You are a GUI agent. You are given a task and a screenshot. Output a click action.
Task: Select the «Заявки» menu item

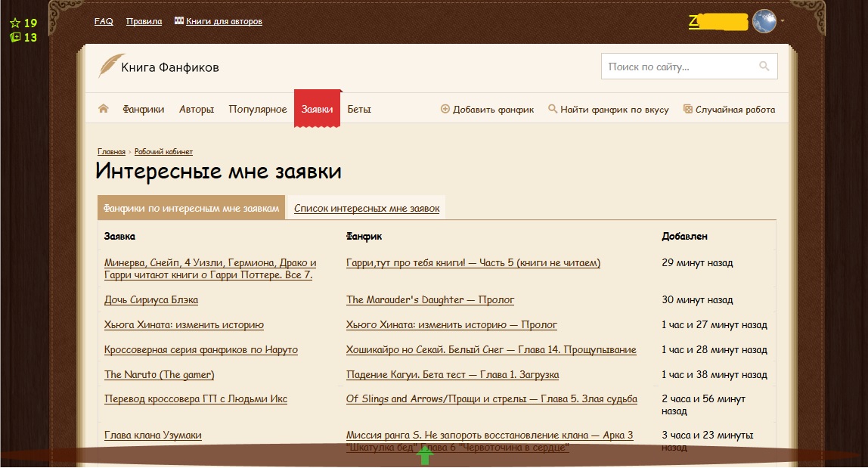pos(318,108)
